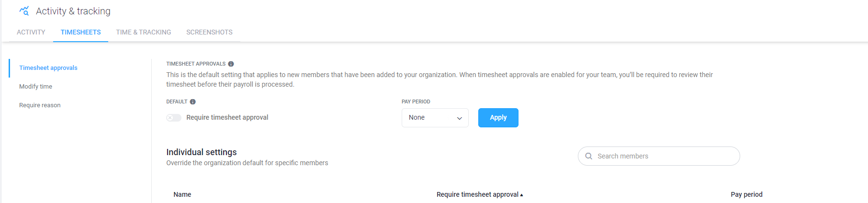This screenshot has height=203, width=868.
Task: Open Modify time in the sidebar
Action: tap(35, 87)
